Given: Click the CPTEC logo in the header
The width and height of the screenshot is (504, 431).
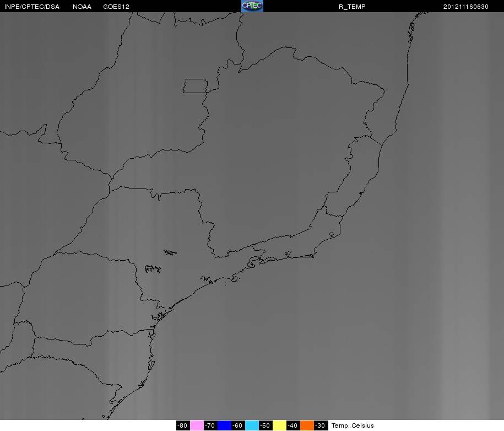Looking at the screenshot, I should click(x=252, y=6).
